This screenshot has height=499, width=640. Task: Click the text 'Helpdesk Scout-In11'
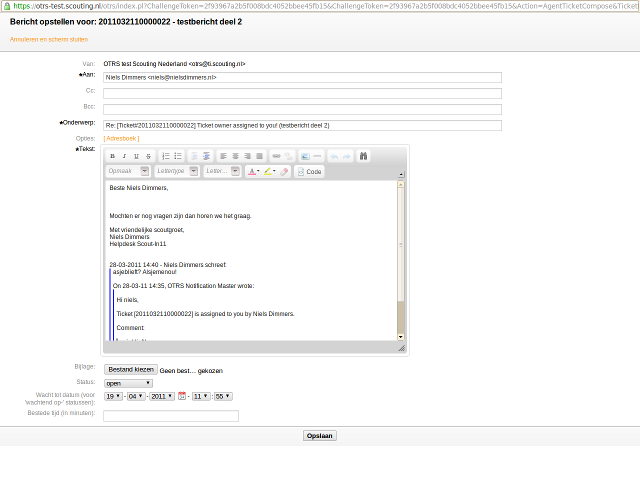click(138, 244)
